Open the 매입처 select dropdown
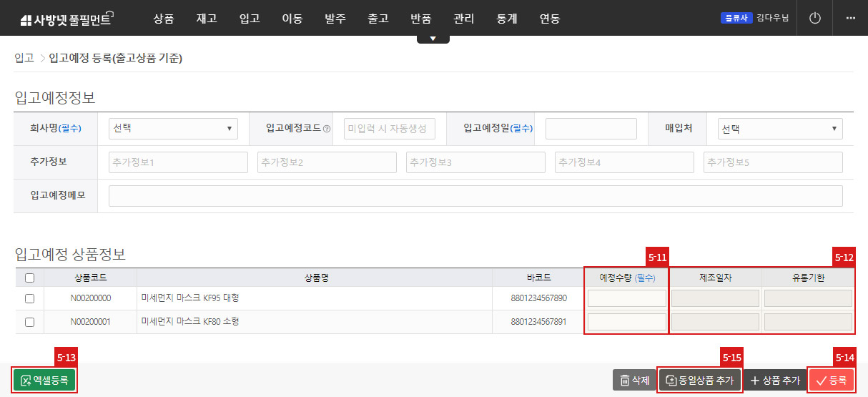The width and height of the screenshot is (868, 397). tap(780, 129)
